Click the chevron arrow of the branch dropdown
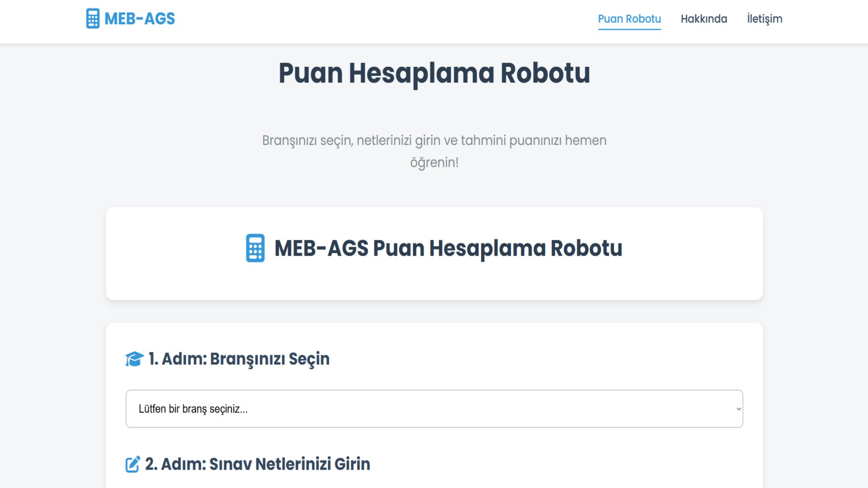 (739, 408)
